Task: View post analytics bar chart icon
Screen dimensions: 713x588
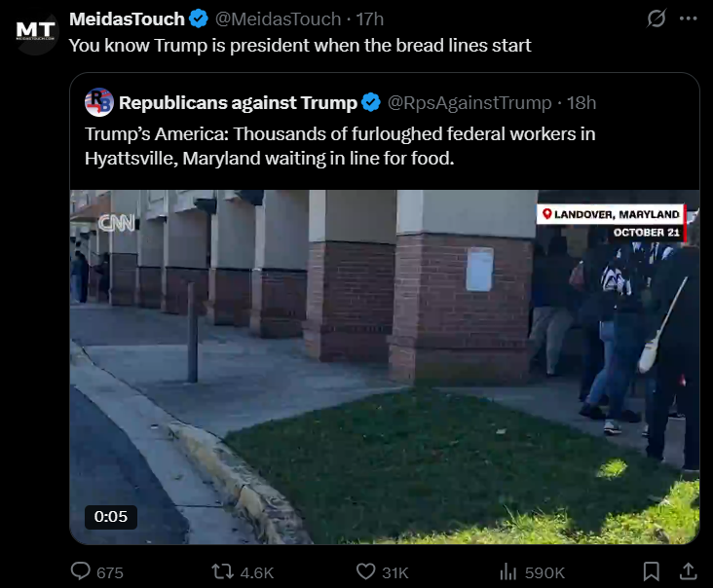Action: 508,571
